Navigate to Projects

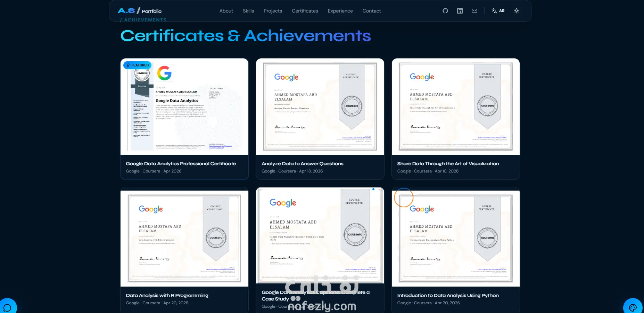pyautogui.click(x=273, y=11)
